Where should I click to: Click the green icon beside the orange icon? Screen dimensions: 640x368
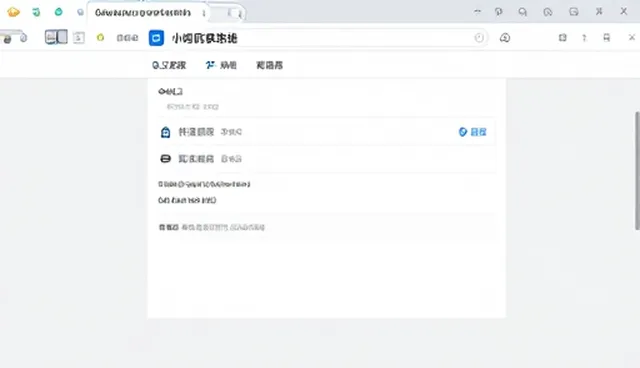click(36, 12)
